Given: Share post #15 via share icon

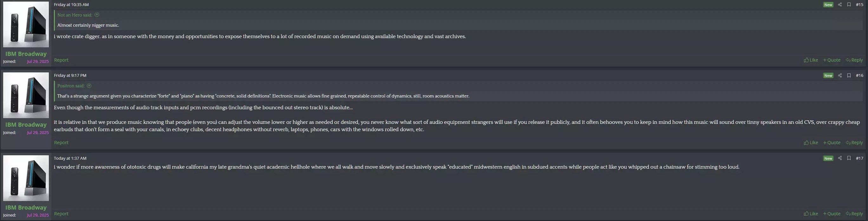Looking at the screenshot, I should 840,5.
